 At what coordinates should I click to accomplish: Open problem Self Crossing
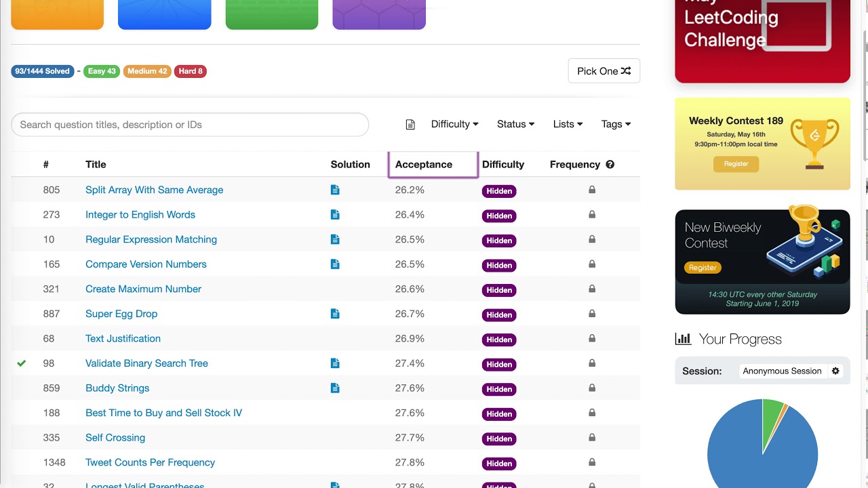(115, 437)
